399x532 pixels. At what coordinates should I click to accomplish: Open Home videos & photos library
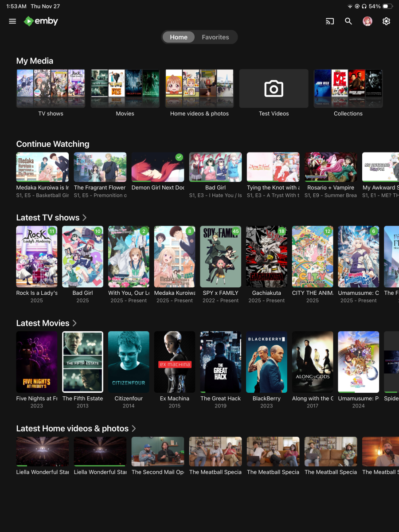click(199, 89)
